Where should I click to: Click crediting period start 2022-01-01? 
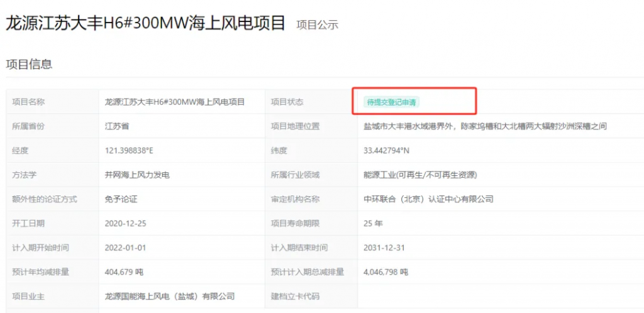125,248
